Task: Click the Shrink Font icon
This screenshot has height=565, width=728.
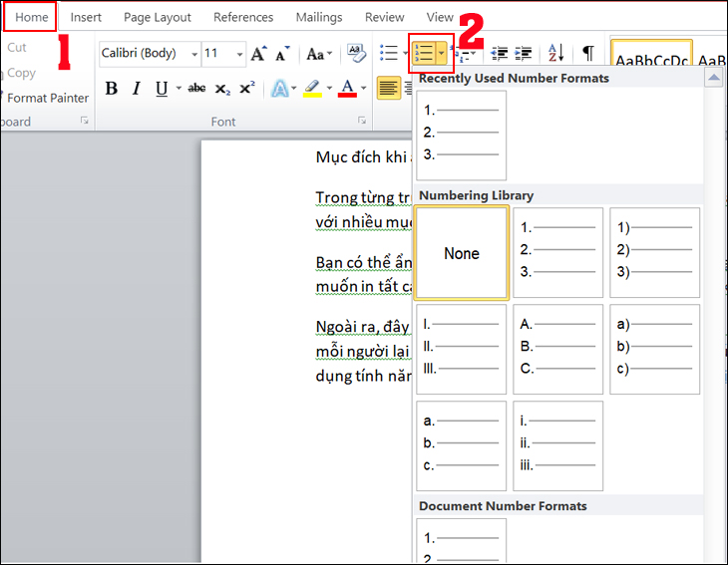Action: pyautogui.click(x=282, y=54)
